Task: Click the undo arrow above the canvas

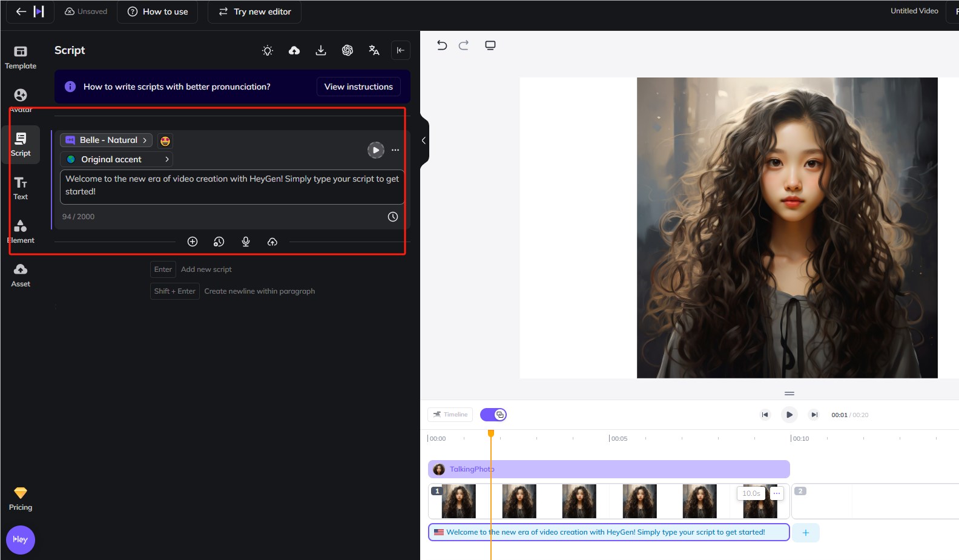Action: [x=442, y=45]
